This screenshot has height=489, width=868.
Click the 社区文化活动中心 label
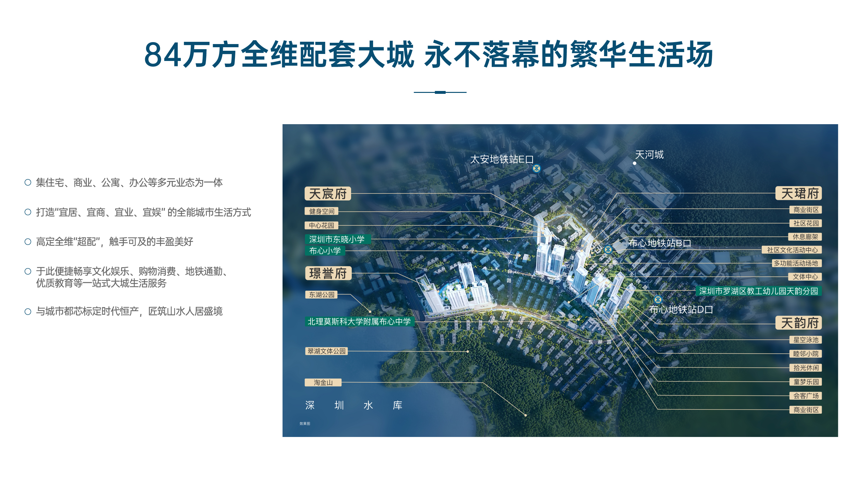792,250
